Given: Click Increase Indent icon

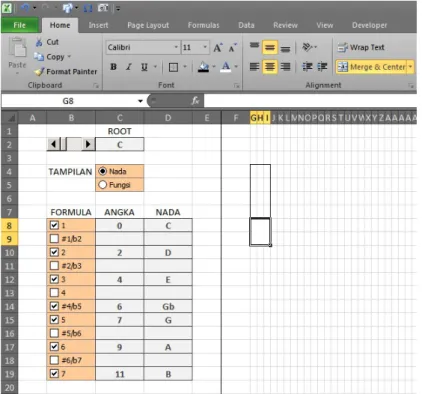Looking at the screenshot, I should coord(322,67).
